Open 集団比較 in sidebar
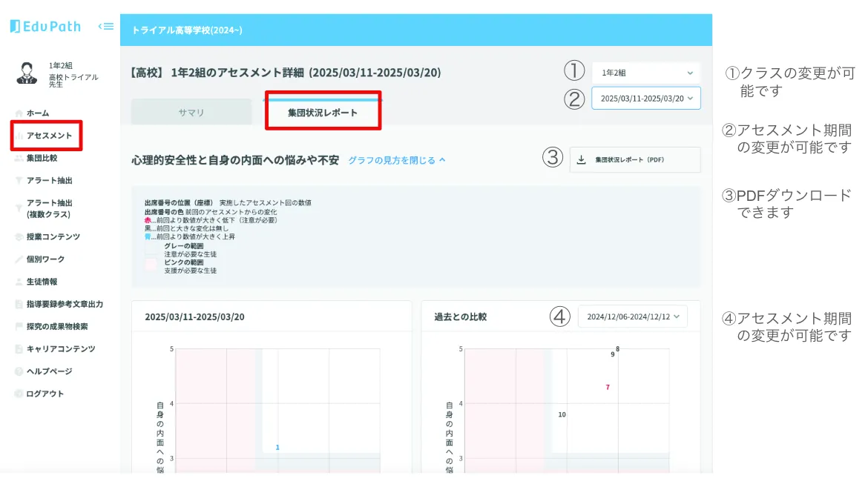This screenshot has width=868, height=487. coord(42,159)
